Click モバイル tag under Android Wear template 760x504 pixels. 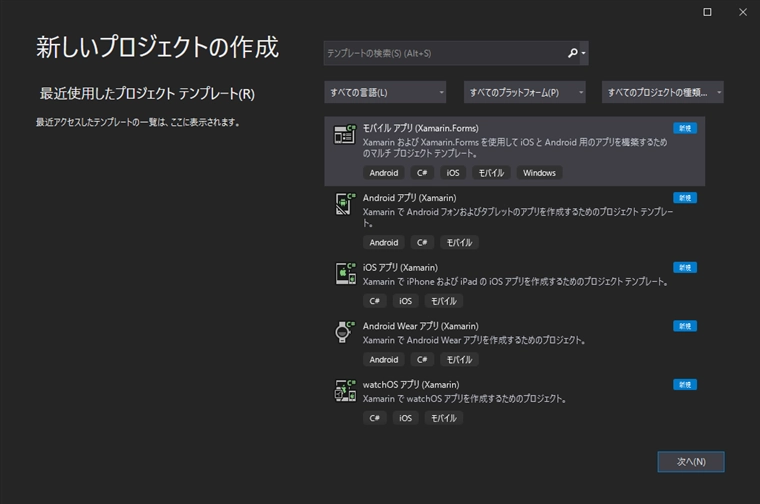click(x=459, y=360)
